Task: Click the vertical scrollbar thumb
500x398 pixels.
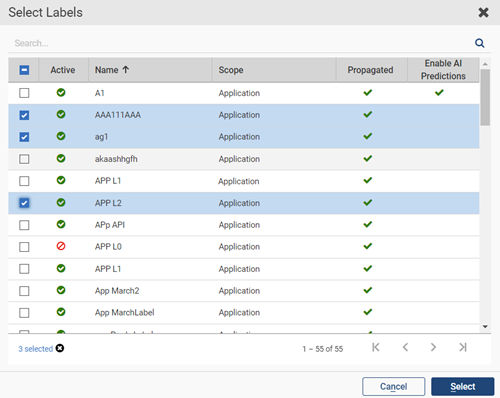Action: [x=485, y=97]
